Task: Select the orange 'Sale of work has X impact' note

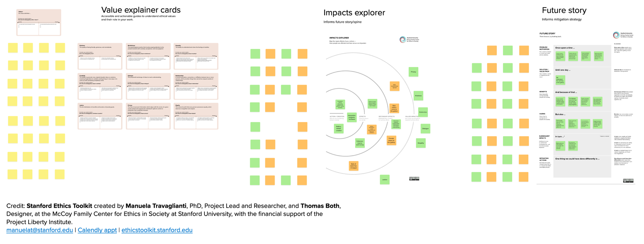Action: click(354, 166)
